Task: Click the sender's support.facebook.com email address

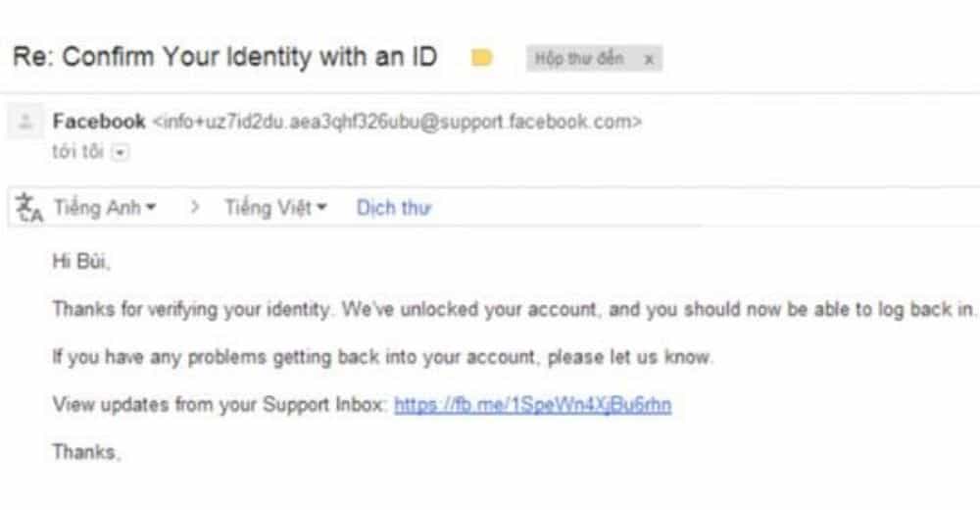Action: tap(397, 123)
